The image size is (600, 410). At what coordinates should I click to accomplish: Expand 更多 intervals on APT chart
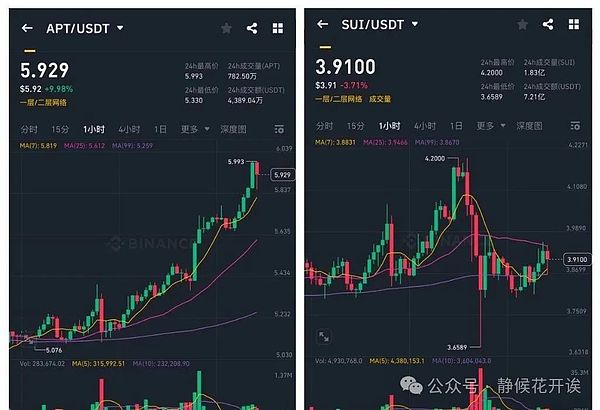(x=194, y=129)
